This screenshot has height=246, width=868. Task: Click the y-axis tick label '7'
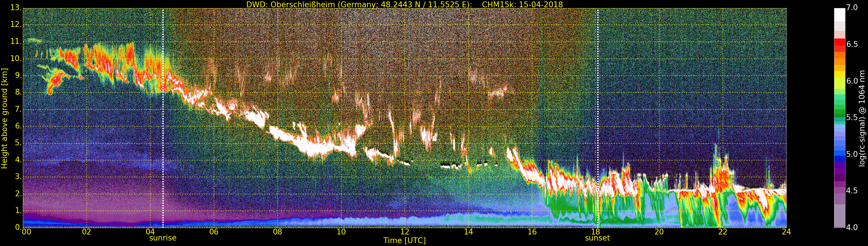[x=19, y=109]
